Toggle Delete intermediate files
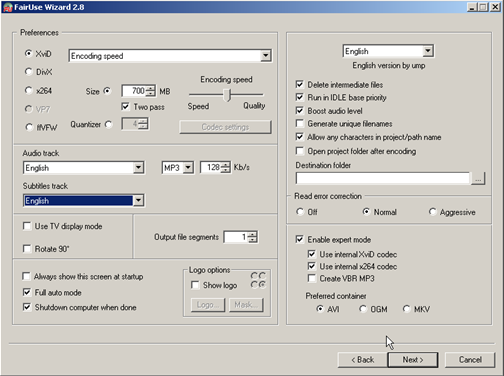Screen dimensions: 504x376 point(300,84)
